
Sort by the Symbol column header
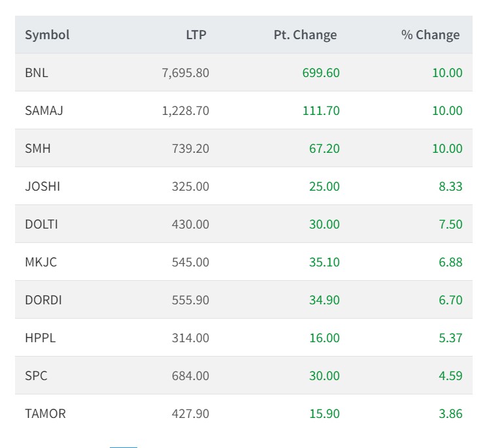coord(47,35)
